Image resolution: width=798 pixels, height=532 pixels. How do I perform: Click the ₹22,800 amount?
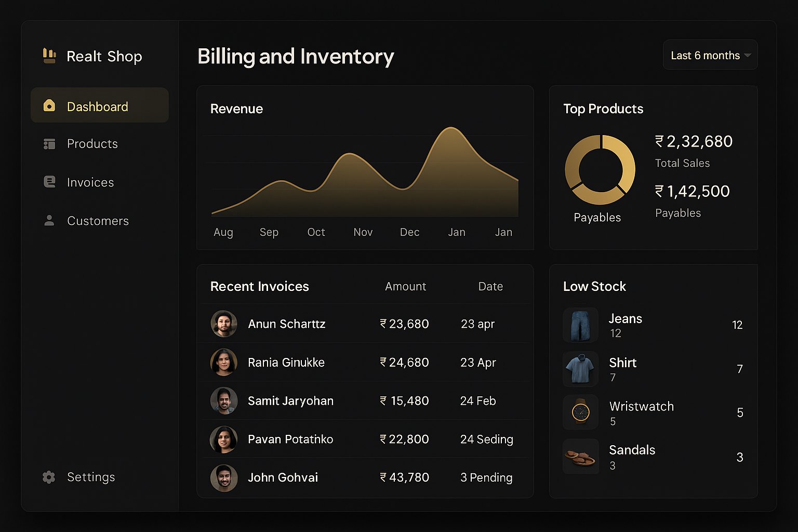click(x=404, y=439)
